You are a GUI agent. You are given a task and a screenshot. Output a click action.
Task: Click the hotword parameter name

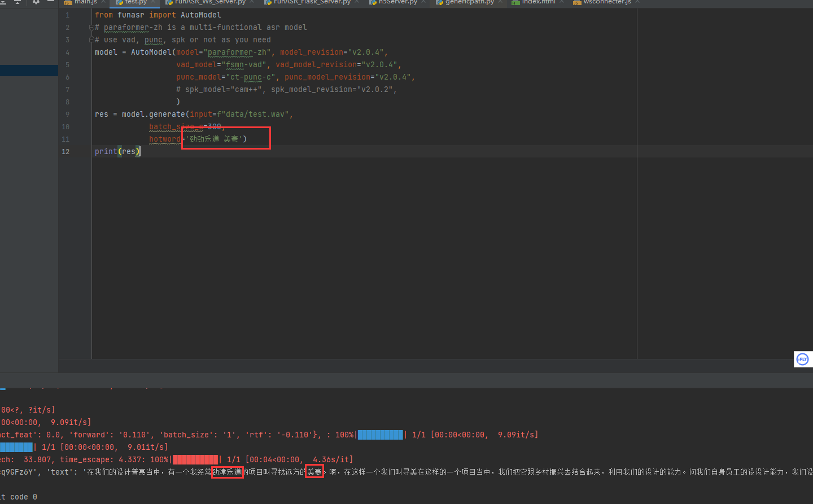[165, 139]
